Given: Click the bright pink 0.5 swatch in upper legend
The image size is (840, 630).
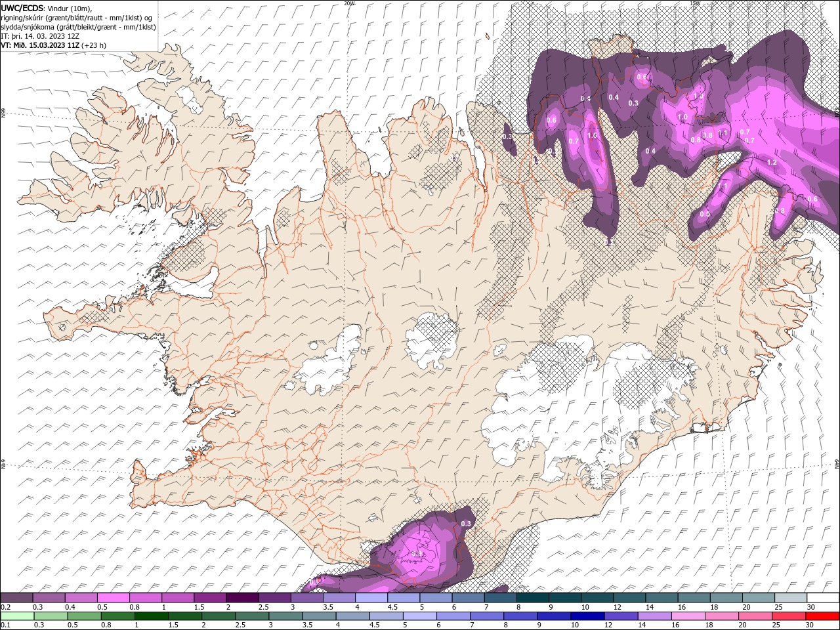Looking at the screenshot, I should tap(114, 598).
